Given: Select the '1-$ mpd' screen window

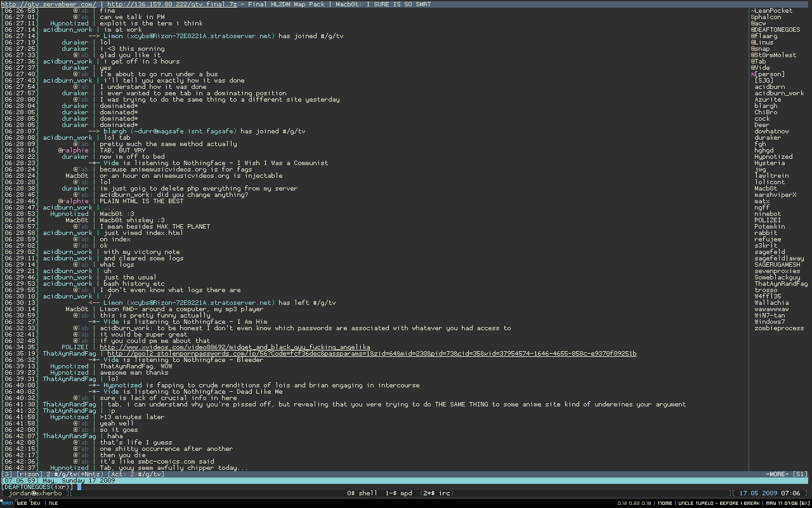Looking at the screenshot, I should coord(398,493).
